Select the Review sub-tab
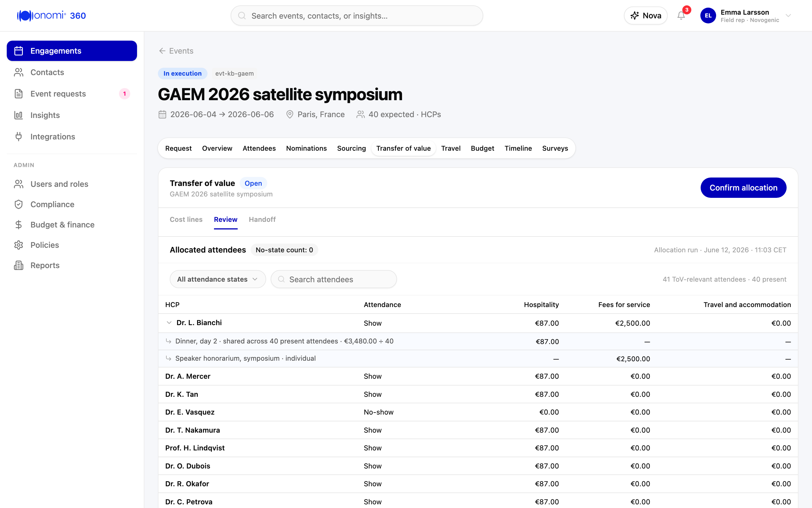 coord(226,219)
